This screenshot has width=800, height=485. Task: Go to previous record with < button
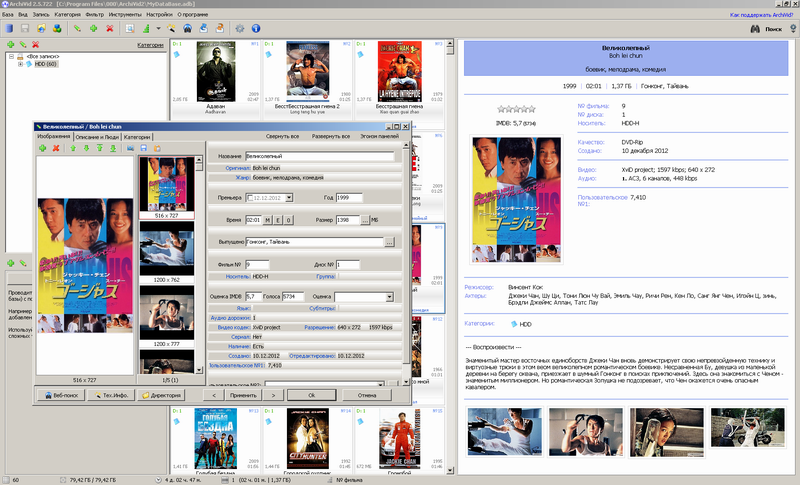pos(214,395)
